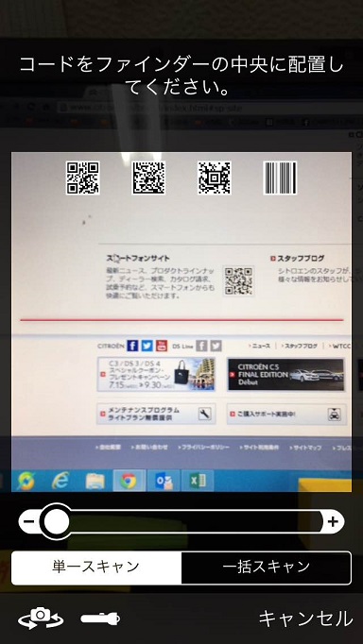Open the プライバシーポリシー footer link
Image resolution: width=363 pixels, height=644 pixels.
pos(204,448)
